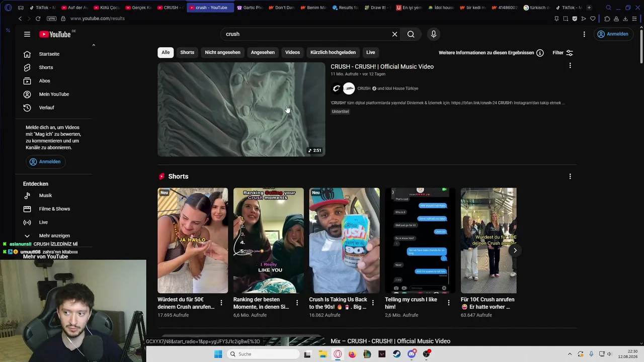Open the results info circle icon
Viewport: 644px width, 362px height.
pyautogui.click(x=540, y=53)
